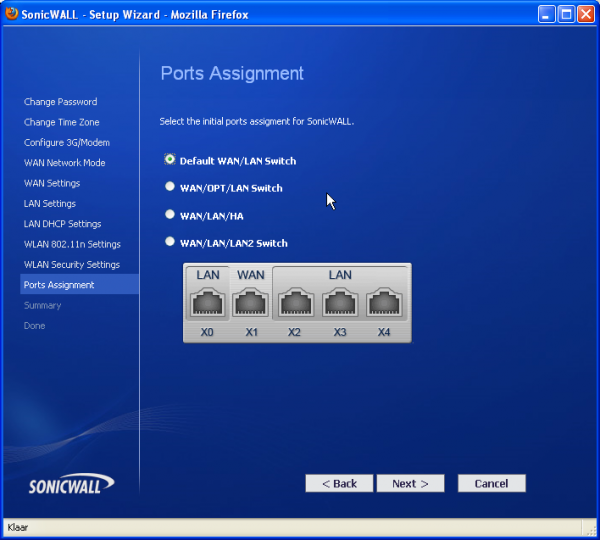This screenshot has height=540, width=600.
Task: Click the 'Select the initial ports assigment' text
Action: coord(256,122)
